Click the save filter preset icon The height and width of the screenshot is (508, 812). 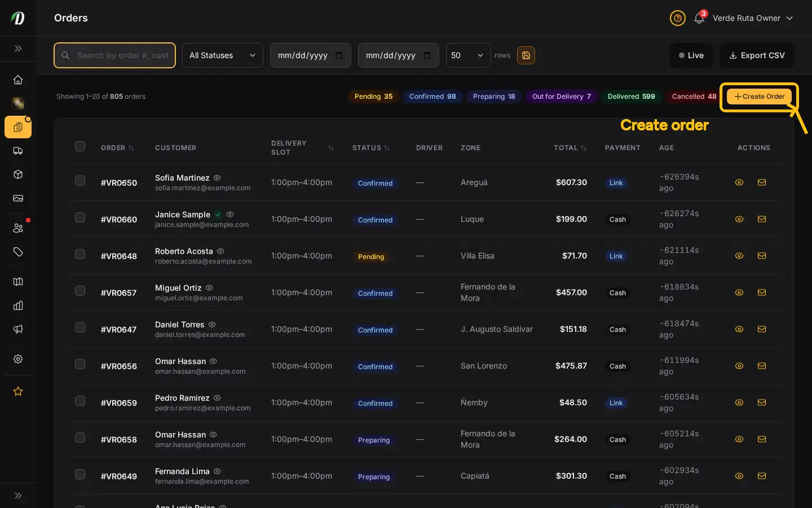526,55
